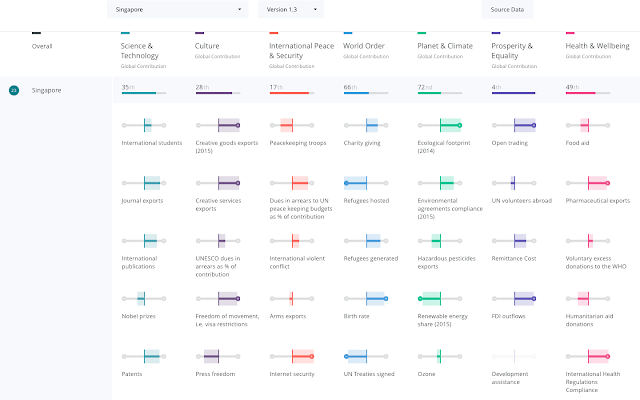Click the Creative goods exports indicator chart
Viewport: 640px width, 400px height.
tap(218, 125)
